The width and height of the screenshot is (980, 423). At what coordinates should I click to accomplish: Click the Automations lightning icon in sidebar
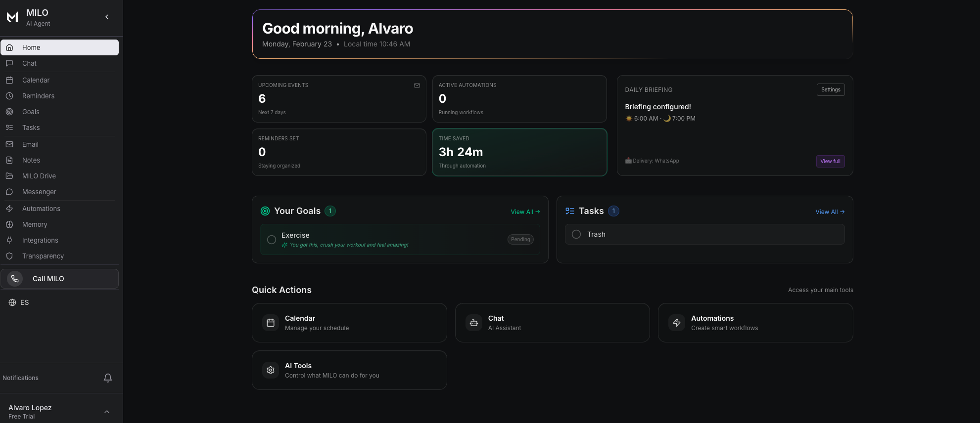tap(9, 209)
